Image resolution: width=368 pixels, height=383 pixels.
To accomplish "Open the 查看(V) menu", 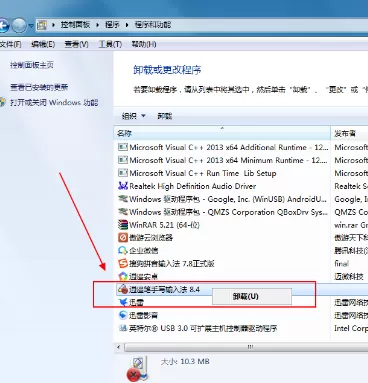I will 76,44.
